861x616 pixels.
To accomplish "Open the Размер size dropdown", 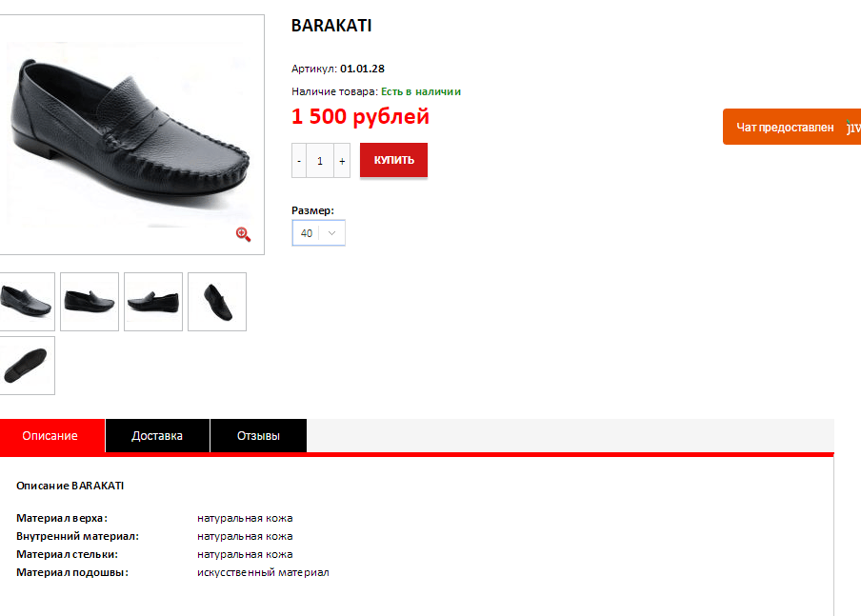I will click(318, 232).
